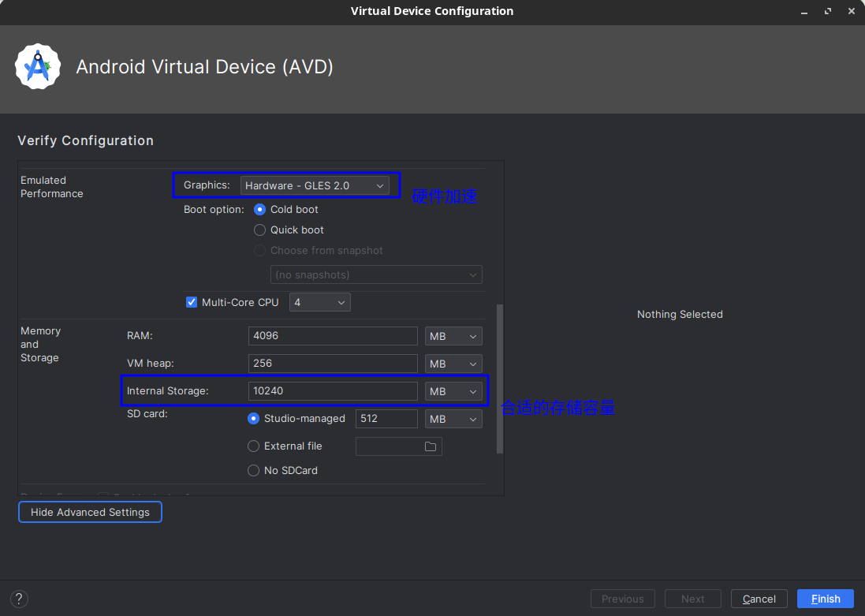Open the VM heap unit MB dropdown
The height and width of the screenshot is (616, 865).
point(453,364)
